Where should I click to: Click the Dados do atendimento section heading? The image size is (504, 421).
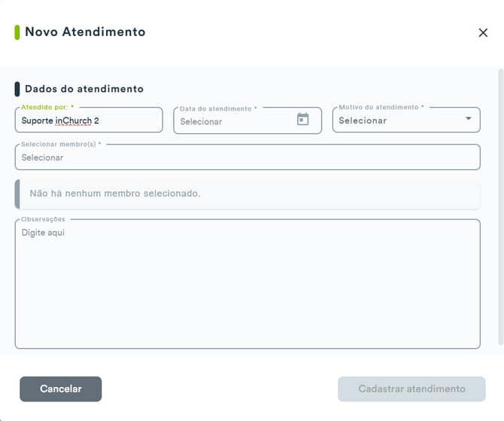[x=84, y=89]
